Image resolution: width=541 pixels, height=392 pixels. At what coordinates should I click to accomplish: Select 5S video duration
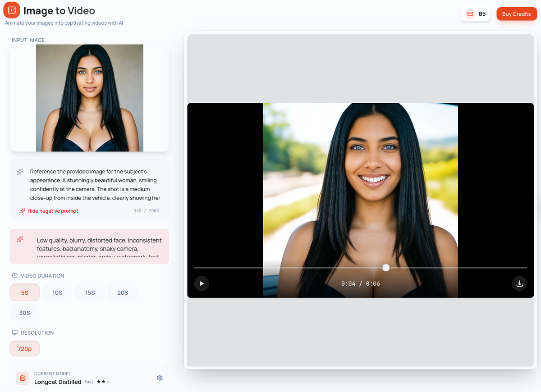click(x=25, y=292)
